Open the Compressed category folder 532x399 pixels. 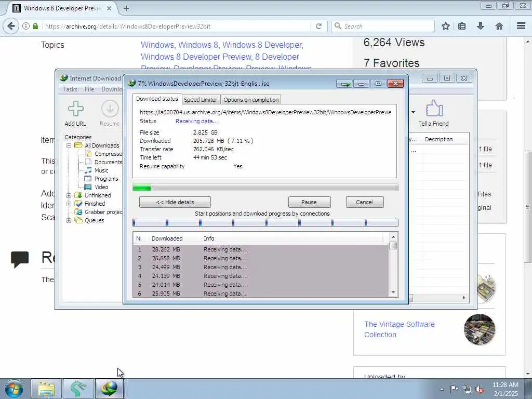[104, 154]
